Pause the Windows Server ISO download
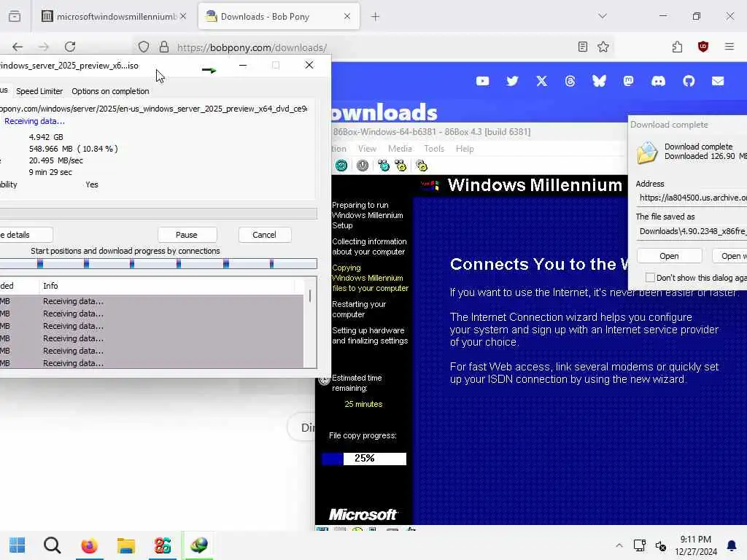Viewport: 747px width, 560px height. tap(187, 235)
